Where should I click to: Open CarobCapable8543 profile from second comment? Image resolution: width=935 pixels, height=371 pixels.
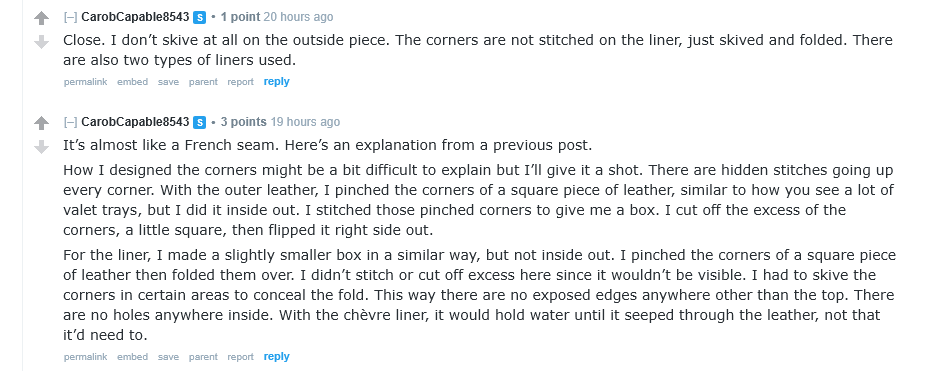135,122
